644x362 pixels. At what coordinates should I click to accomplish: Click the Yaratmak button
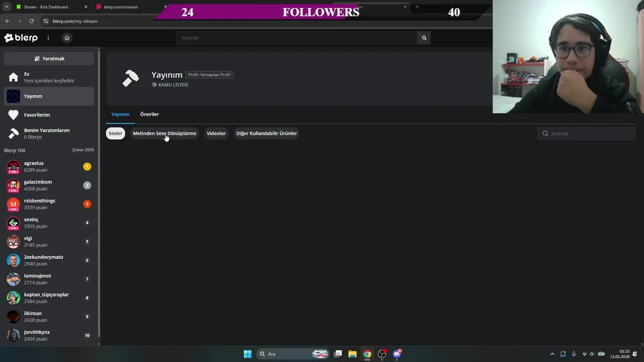click(49, 58)
